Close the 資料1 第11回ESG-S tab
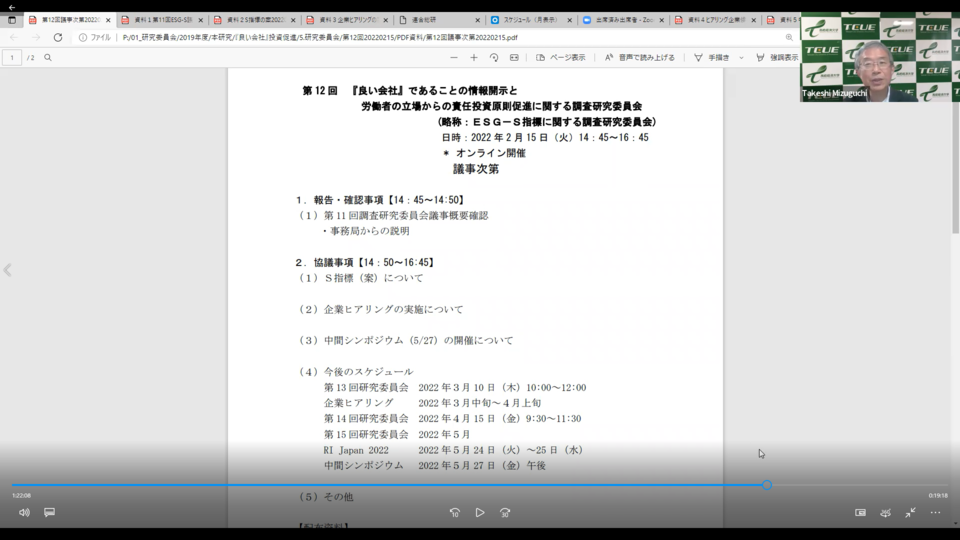 (200, 20)
